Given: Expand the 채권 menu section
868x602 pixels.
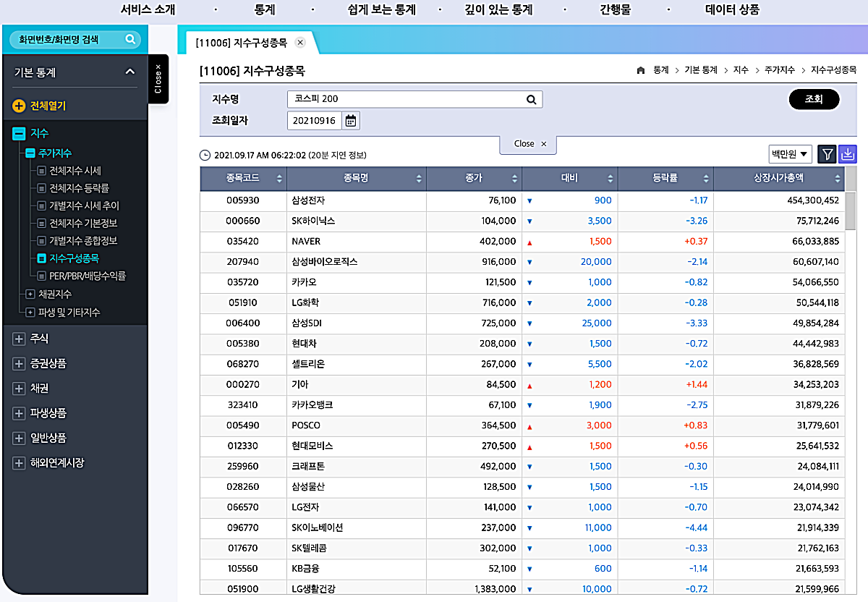Looking at the screenshot, I should (19, 389).
